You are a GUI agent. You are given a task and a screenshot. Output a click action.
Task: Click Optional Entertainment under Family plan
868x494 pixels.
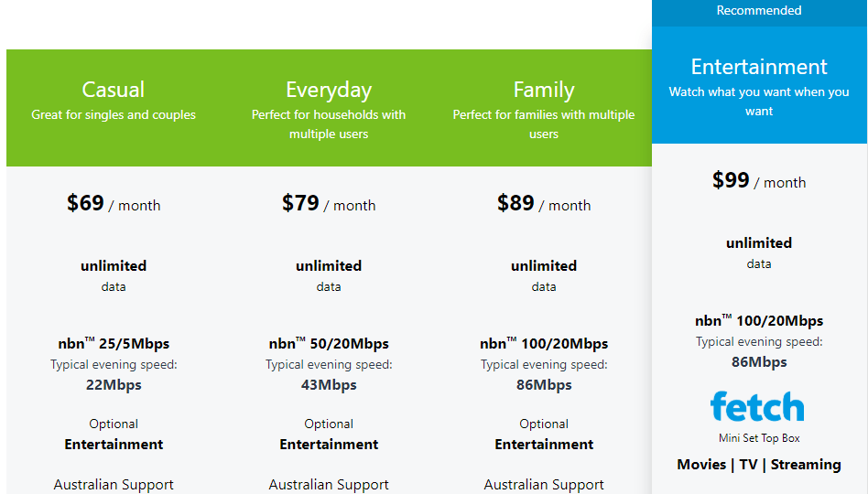click(x=544, y=435)
